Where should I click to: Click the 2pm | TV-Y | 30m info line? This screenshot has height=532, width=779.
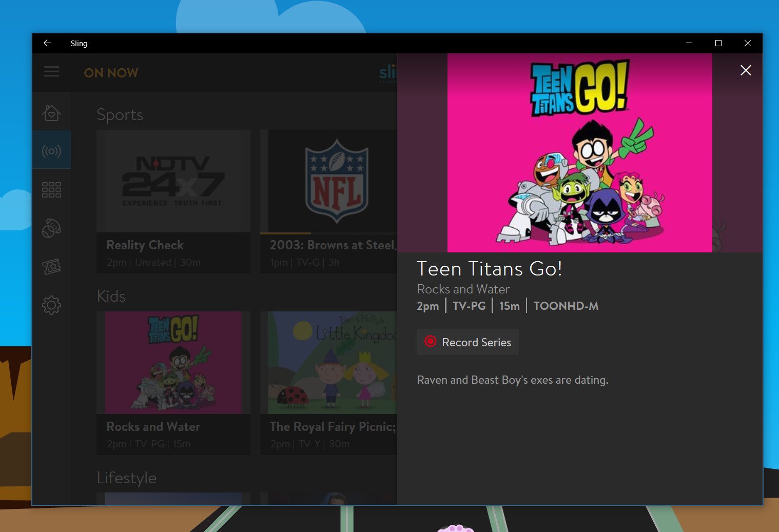(x=310, y=444)
